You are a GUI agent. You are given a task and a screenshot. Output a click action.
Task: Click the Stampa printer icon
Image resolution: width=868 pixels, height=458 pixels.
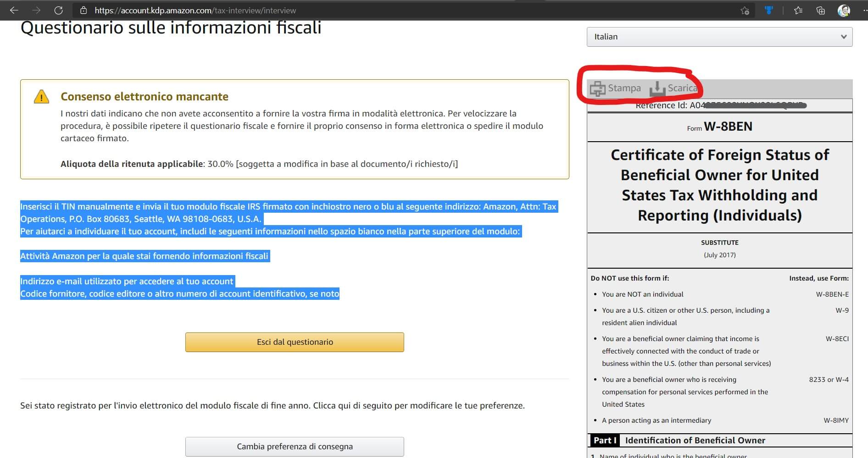pos(598,88)
